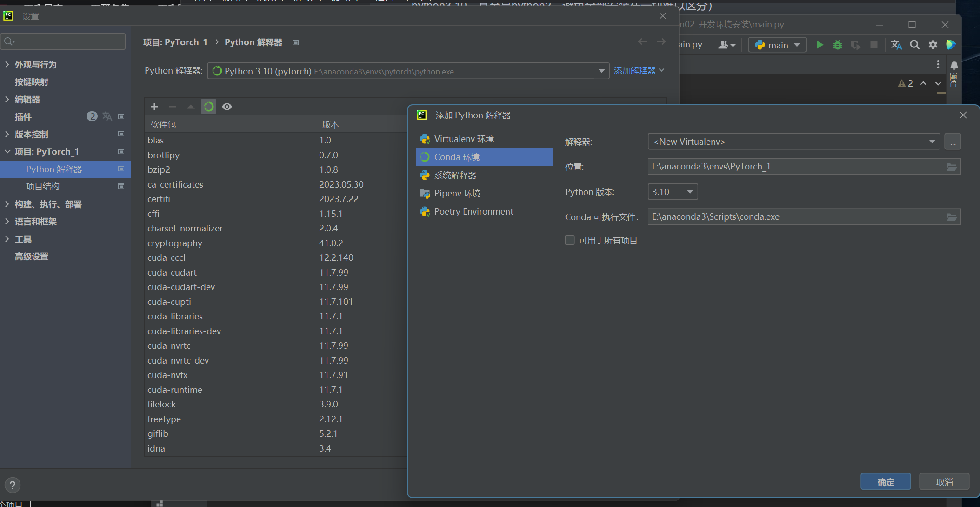
Task: Toggle show early releases eye icon
Action: 227,107
